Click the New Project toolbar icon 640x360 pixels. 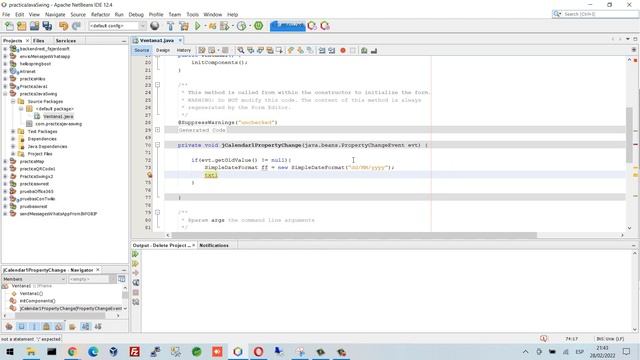pyautogui.click(x=22, y=26)
